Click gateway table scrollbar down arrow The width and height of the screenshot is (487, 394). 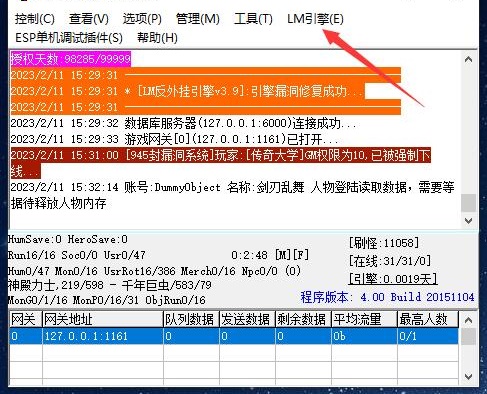(x=468, y=377)
